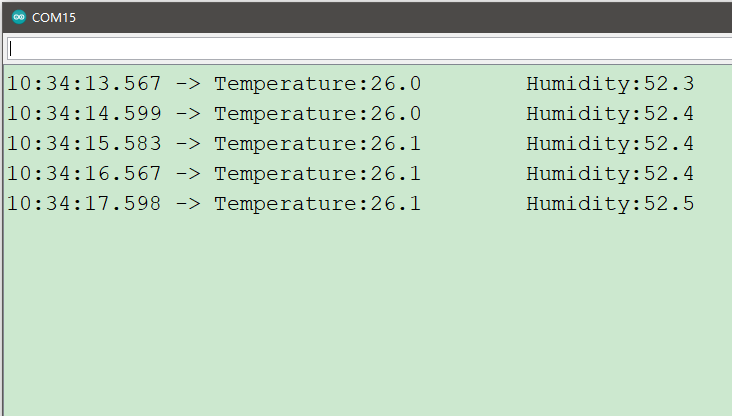Click the Humidity:52.5 reading
The height and width of the screenshot is (416, 732).
tap(610, 204)
